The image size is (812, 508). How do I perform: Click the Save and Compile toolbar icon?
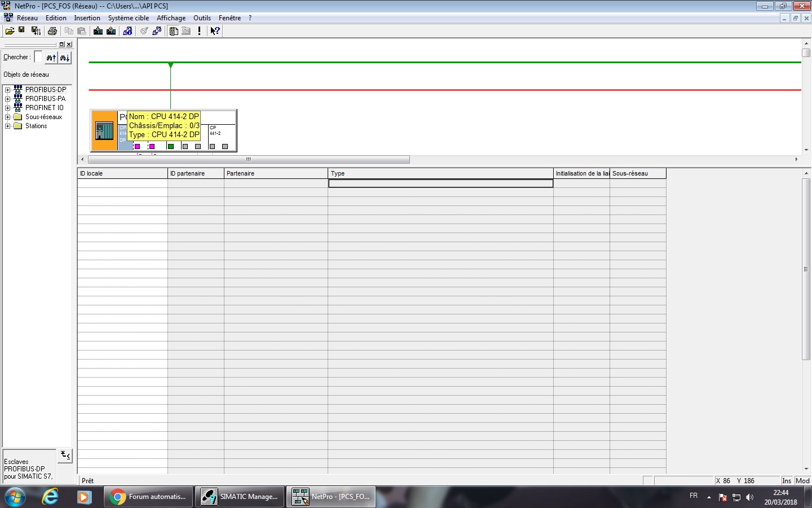(36, 31)
